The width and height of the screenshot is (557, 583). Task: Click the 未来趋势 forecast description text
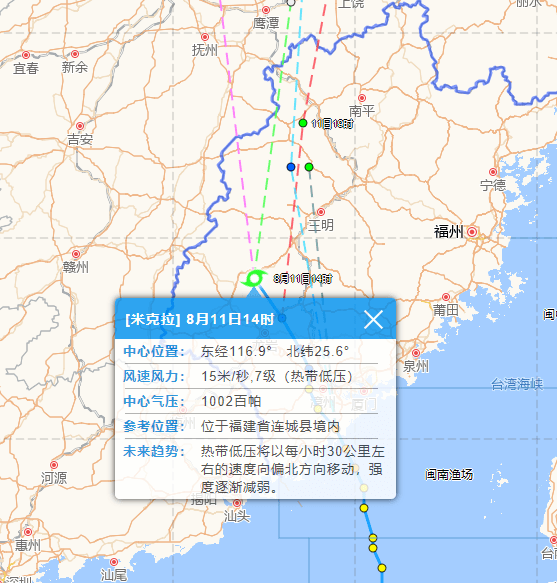pyautogui.click(x=292, y=469)
